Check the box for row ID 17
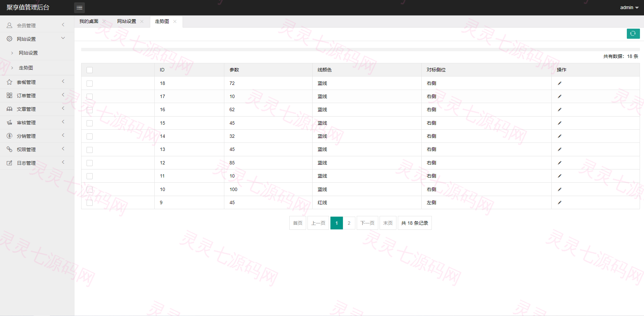This screenshot has width=644, height=316. [90, 97]
